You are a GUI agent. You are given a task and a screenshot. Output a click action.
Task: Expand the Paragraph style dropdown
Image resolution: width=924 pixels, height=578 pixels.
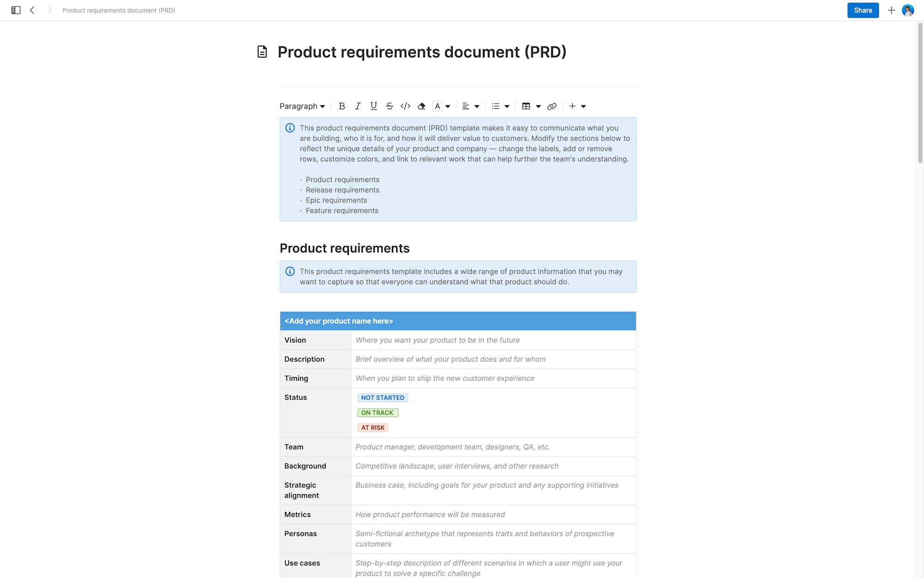click(x=301, y=106)
